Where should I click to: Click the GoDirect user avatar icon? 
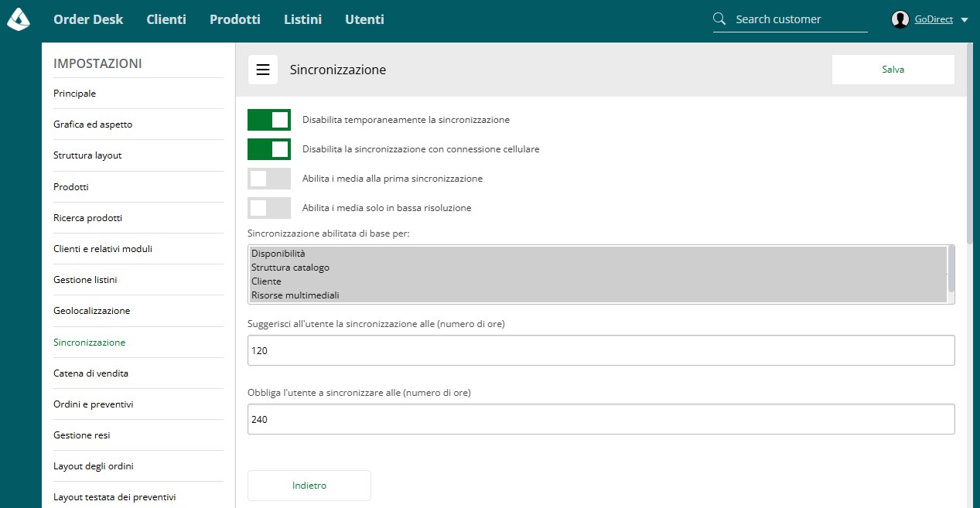coord(900,19)
